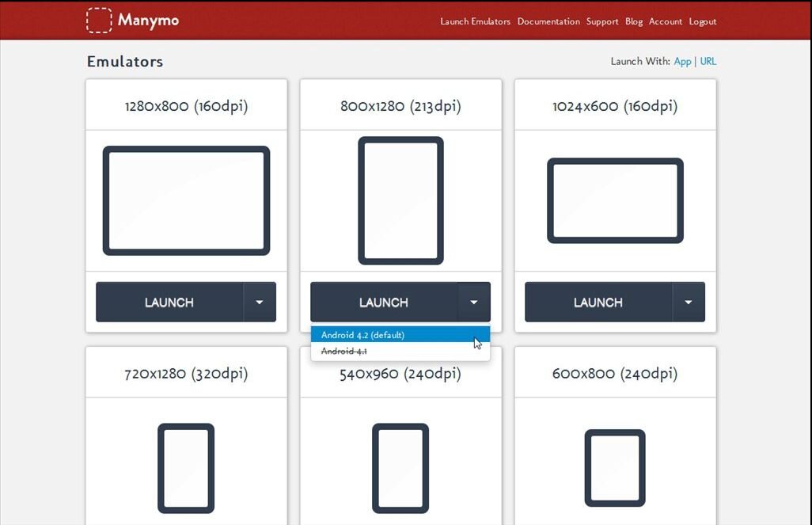Open the 800x1280 emulator version dropdown arrow
The height and width of the screenshot is (525, 812).
click(474, 302)
